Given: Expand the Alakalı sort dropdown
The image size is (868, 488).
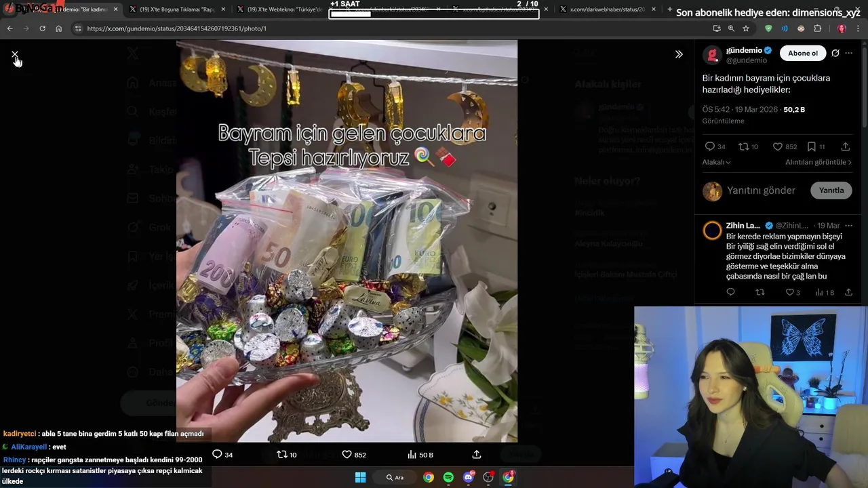Looking at the screenshot, I should pos(716,162).
